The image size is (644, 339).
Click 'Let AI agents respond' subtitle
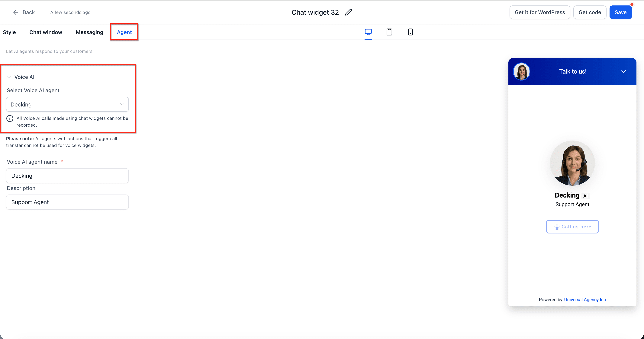50,51
